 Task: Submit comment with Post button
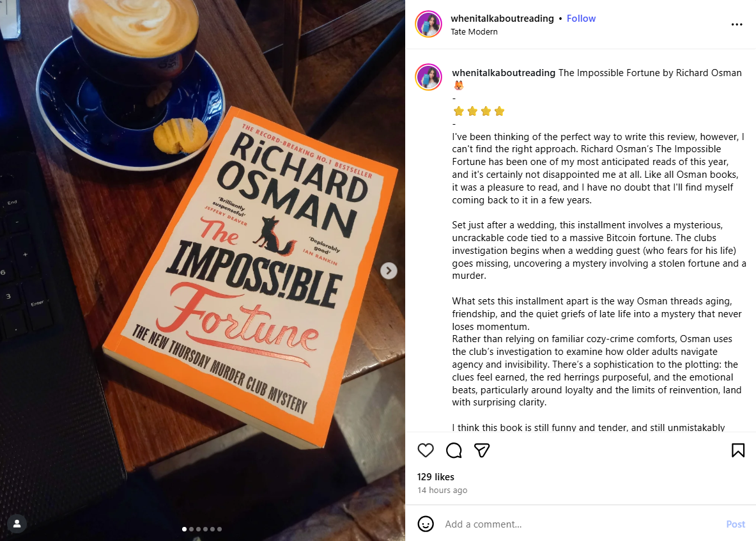[736, 524]
